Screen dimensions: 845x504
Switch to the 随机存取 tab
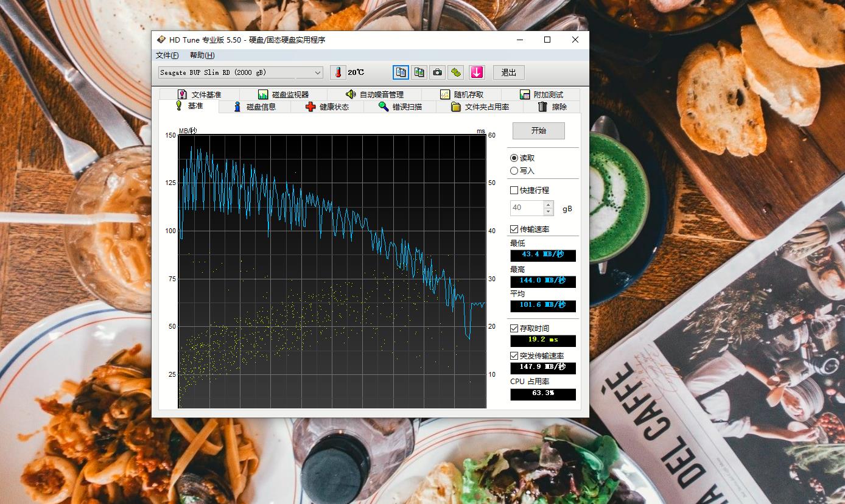463,94
